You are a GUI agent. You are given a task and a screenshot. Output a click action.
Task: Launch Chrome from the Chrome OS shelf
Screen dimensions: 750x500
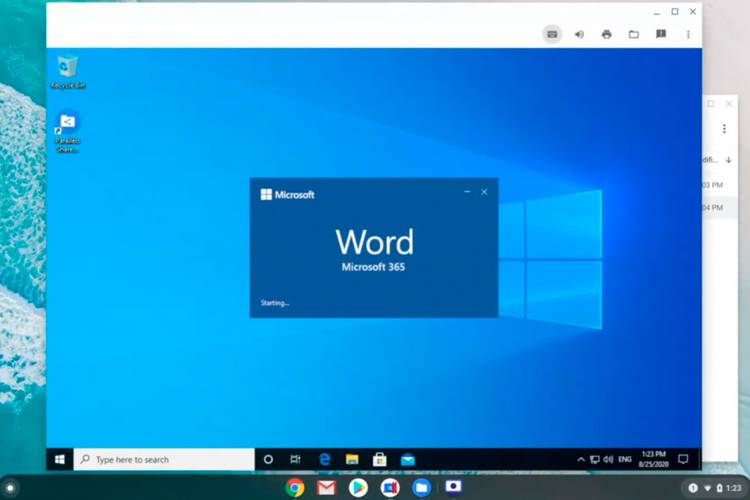[x=295, y=488]
